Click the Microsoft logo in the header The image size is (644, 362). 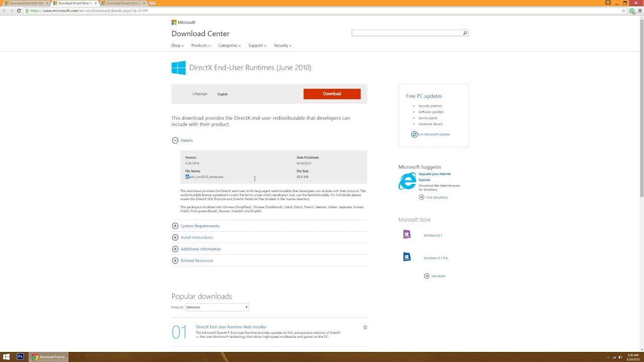[183, 22]
